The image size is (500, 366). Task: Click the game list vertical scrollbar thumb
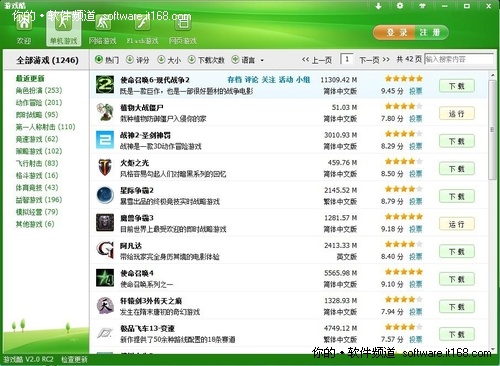(492, 129)
